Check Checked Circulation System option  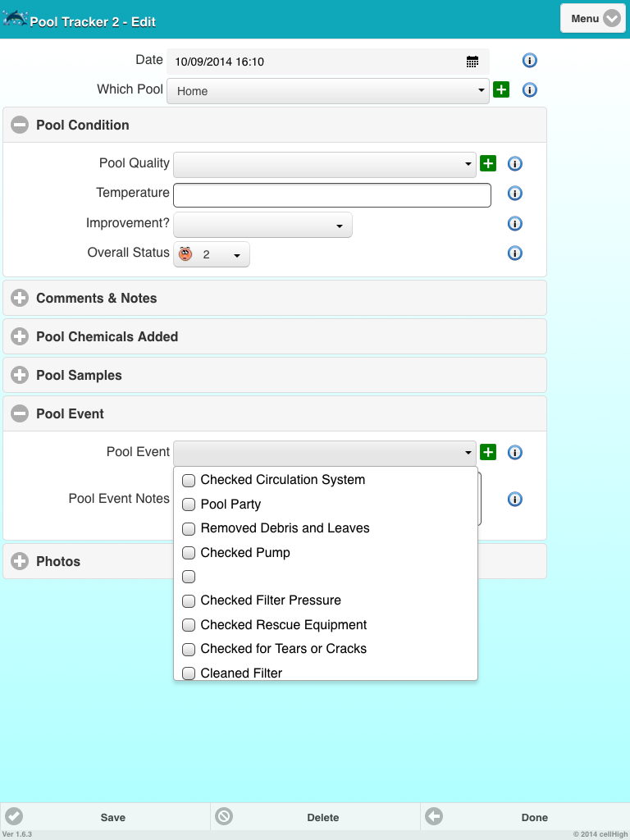189,480
